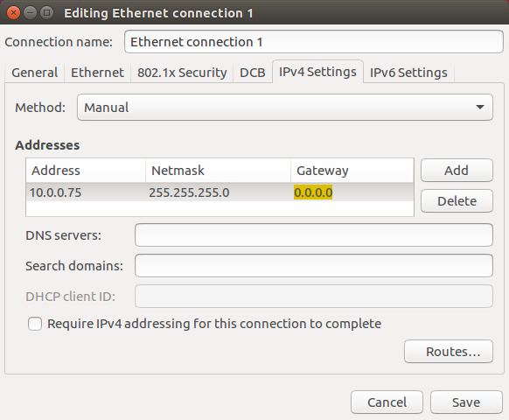
Task: Save the Ethernet connection settings
Action: tap(466, 402)
